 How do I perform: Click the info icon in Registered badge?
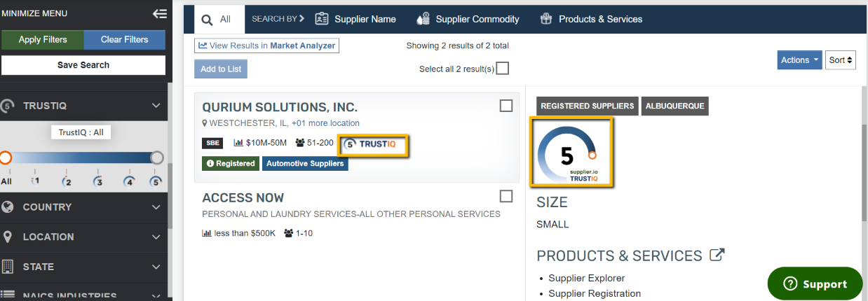click(210, 164)
